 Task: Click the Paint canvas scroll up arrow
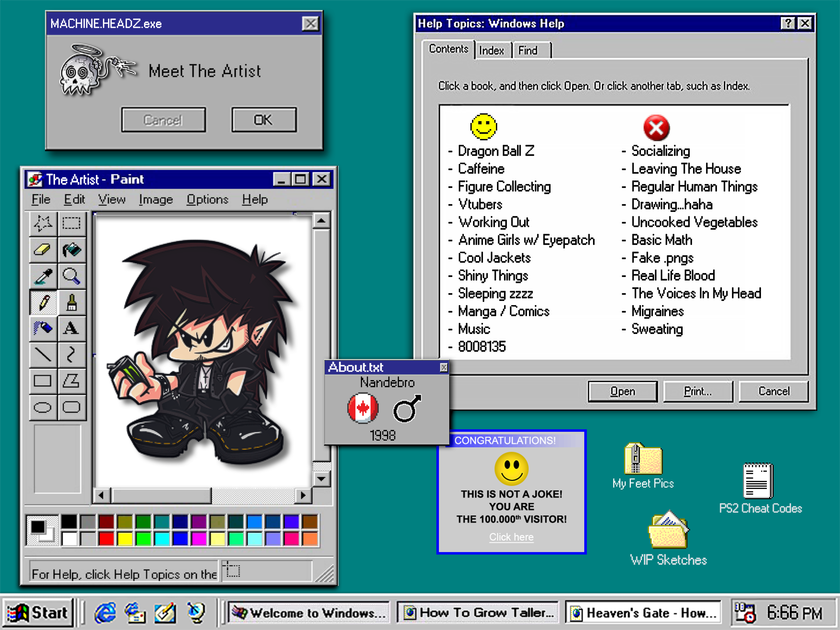(x=321, y=221)
